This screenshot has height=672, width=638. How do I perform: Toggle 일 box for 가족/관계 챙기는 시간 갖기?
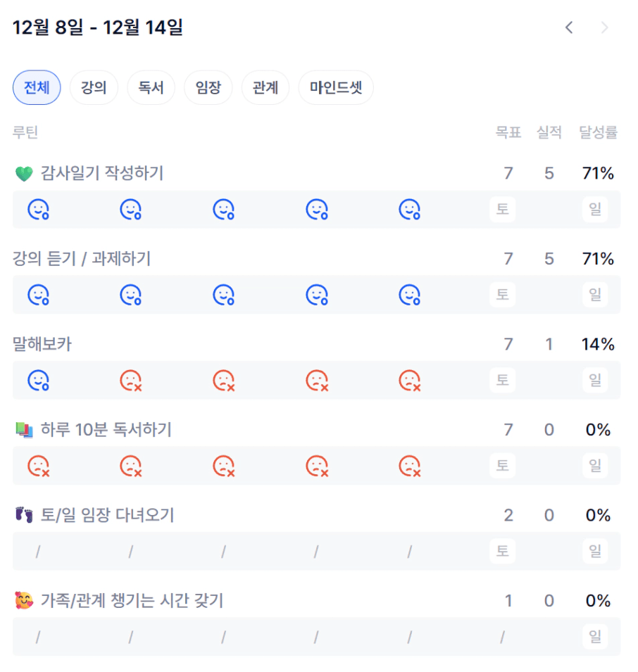tap(595, 637)
